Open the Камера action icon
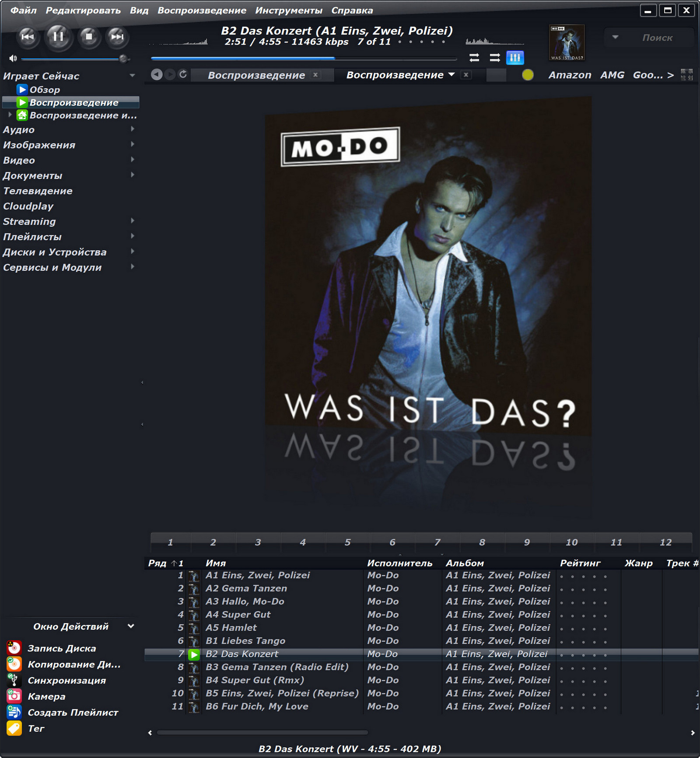This screenshot has height=758, width=700. click(x=14, y=696)
